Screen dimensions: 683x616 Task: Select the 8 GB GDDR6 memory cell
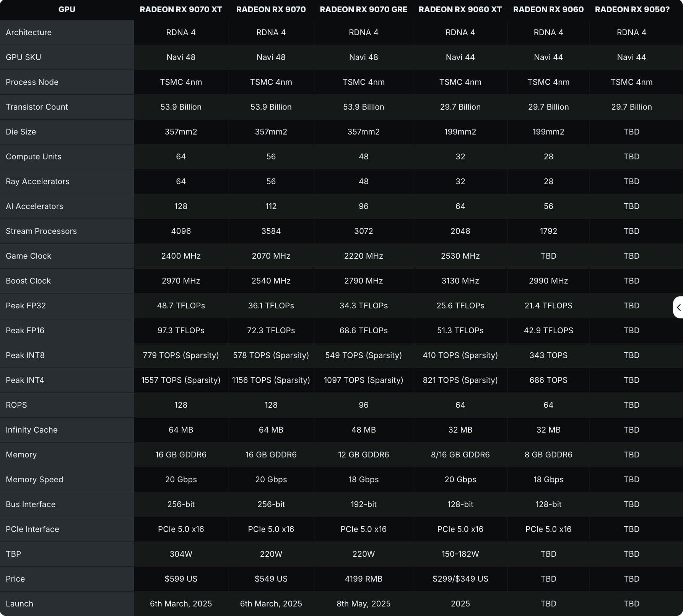pyautogui.click(x=548, y=455)
